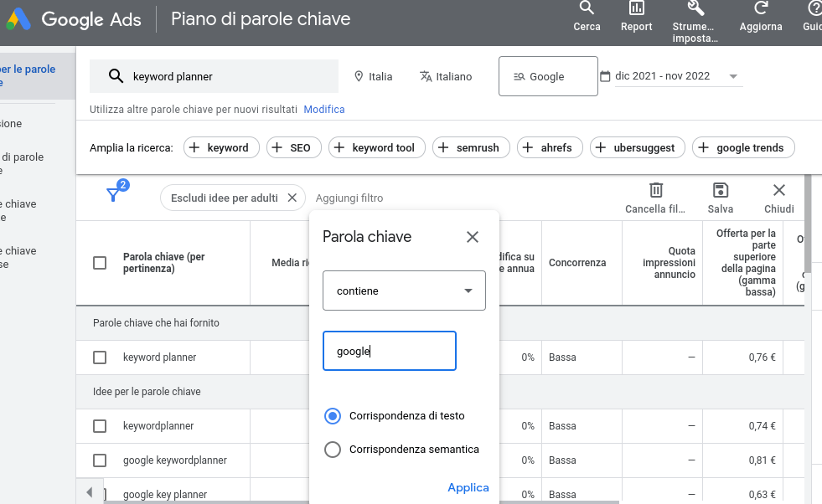
Task: Open the contiene condition dropdown
Action: [404, 291]
